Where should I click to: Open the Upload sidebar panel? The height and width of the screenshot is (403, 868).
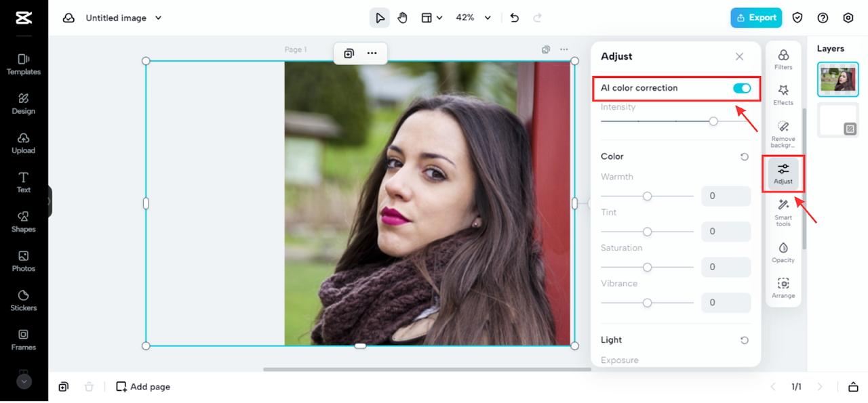[x=24, y=143]
